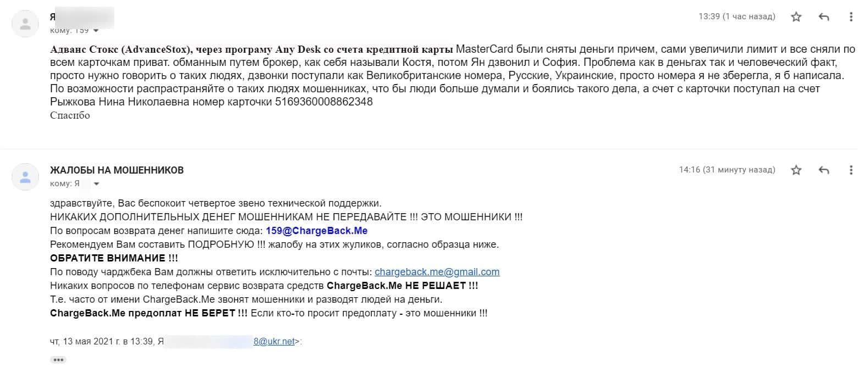Screen dimensions: 868x373
Task: Reply to the ЖАЛОБЫ НА МОШЕННИКОВ message
Action: 823,170
